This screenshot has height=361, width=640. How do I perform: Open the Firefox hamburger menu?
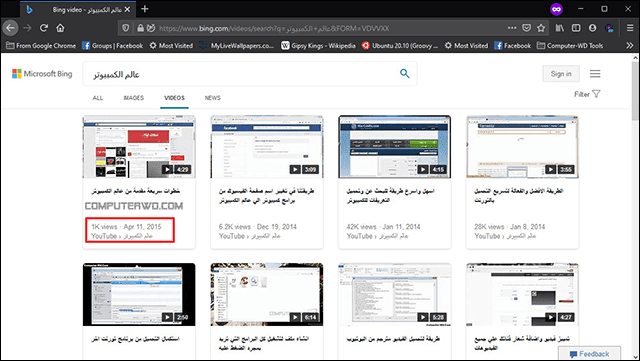[x=630, y=28]
